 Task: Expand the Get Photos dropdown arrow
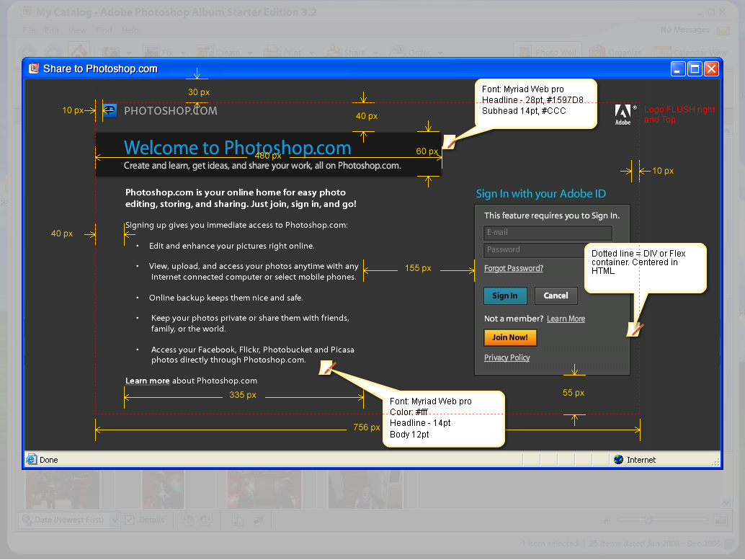[129, 53]
